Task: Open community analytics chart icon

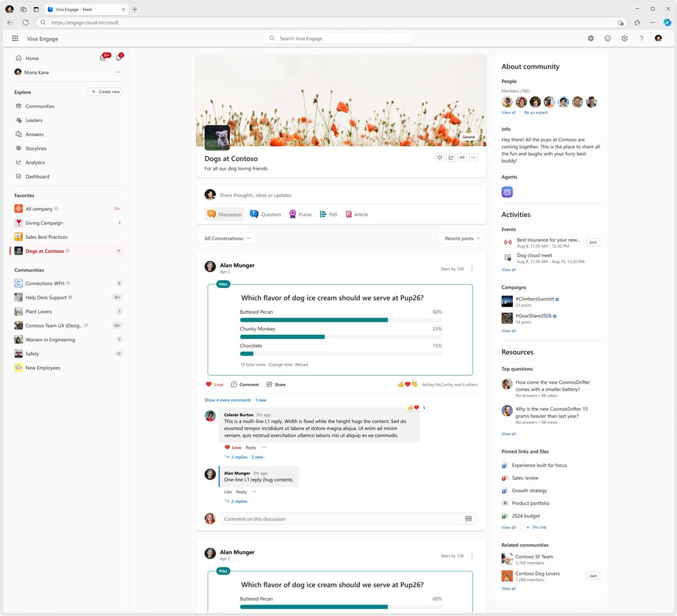Action: click(x=451, y=157)
